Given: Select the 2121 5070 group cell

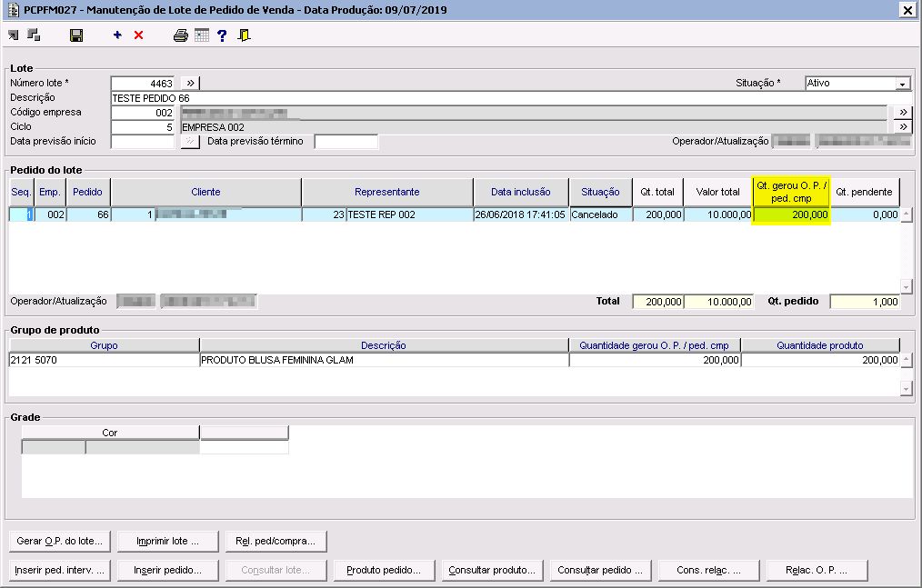Looking at the screenshot, I should (x=104, y=360).
